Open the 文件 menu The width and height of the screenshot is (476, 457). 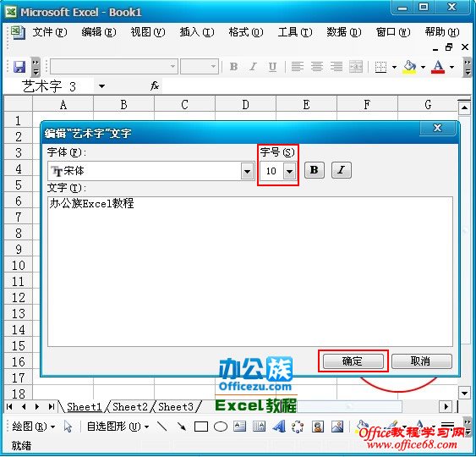pyautogui.click(x=50, y=32)
